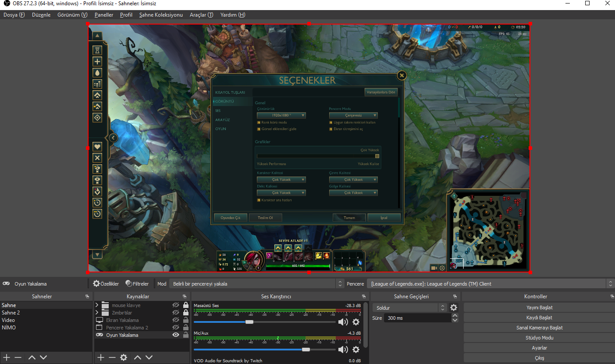
Task: Click the Mic/Aux volume slider handle
Action: 306,350
